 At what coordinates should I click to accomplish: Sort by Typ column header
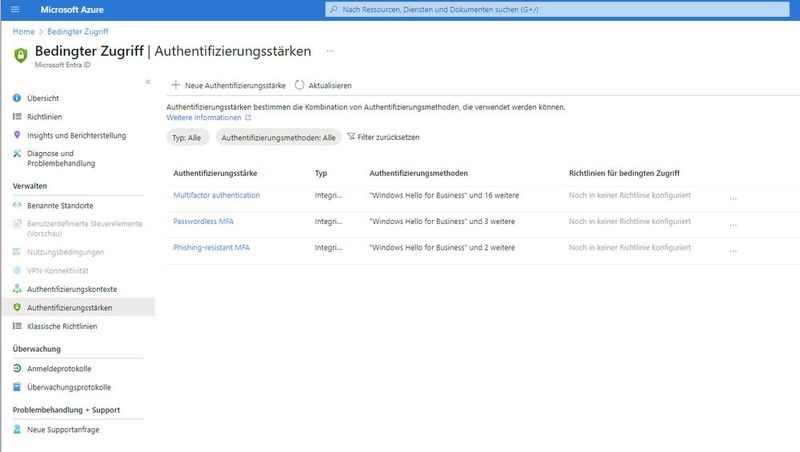[321, 173]
